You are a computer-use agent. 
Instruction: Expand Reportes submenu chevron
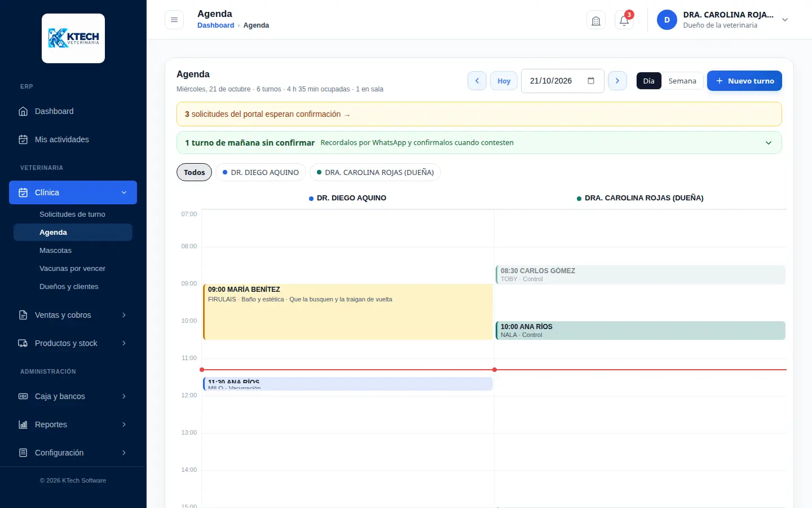pyautogui.click(x=124, y=424)
